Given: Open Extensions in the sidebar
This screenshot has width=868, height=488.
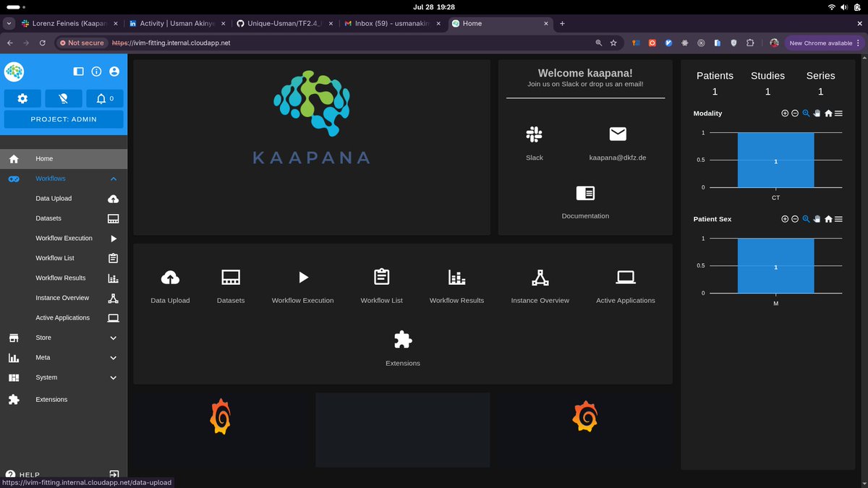Looking at the screenshot, I should pos(64,399).
